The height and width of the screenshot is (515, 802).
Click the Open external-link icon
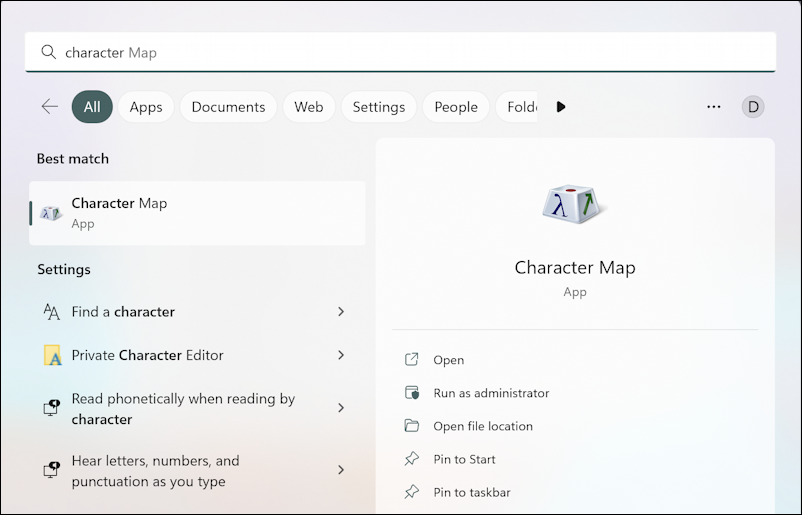[412, 360]
